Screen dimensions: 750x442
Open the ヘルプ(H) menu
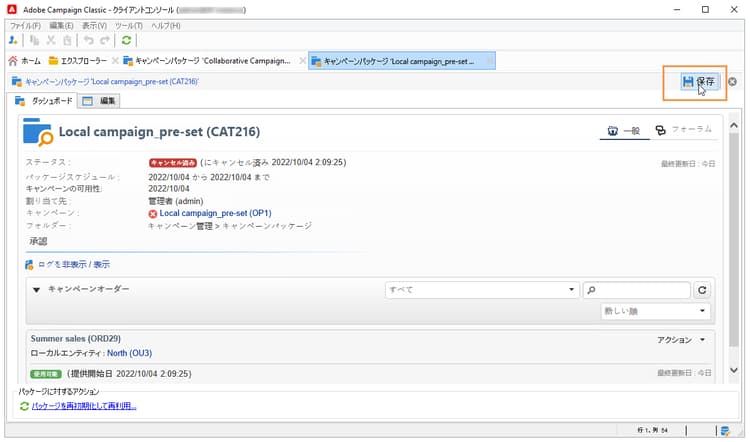pos(165,25)
